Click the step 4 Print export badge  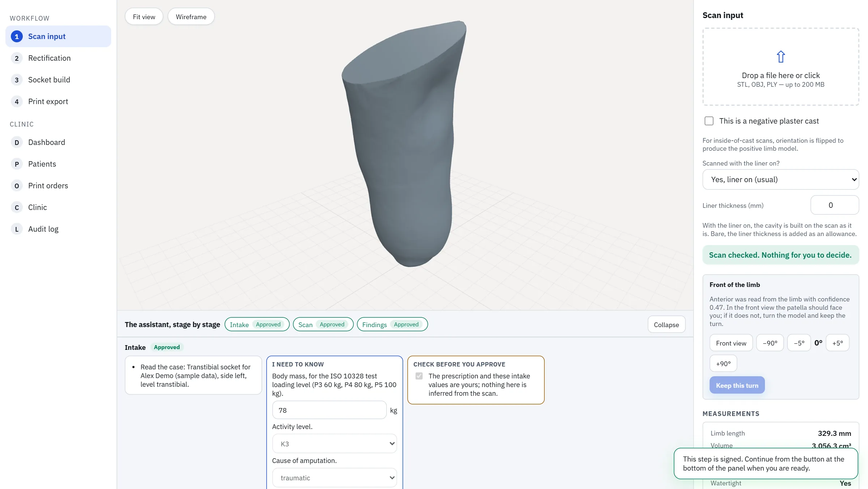(x=17, y=102)
